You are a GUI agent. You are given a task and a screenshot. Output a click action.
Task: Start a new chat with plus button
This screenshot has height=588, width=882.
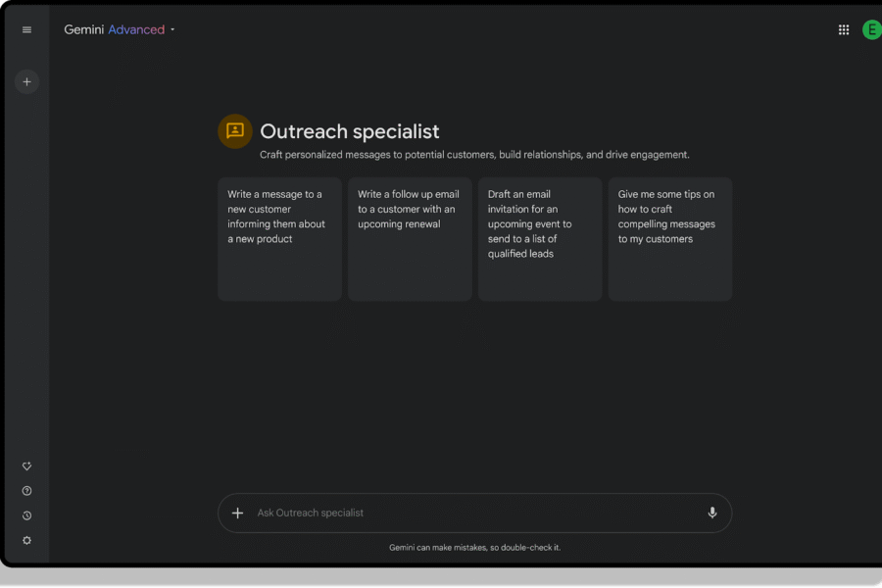26,82
